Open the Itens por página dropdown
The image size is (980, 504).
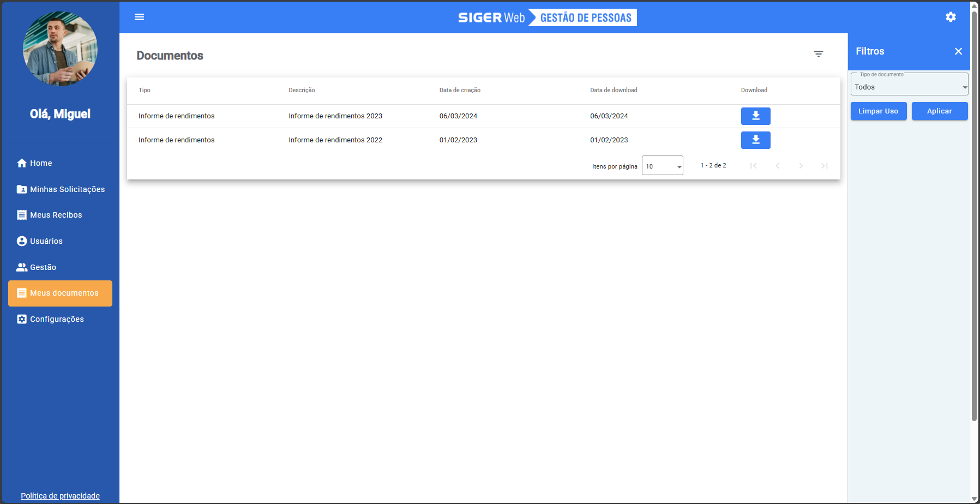point(663,166)
